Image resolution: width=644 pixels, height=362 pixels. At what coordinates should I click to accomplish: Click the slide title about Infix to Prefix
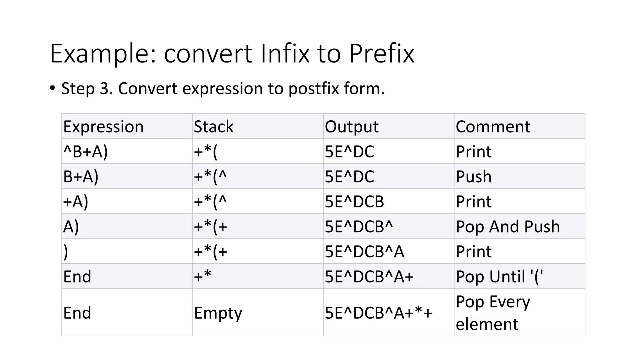coord(232,53)
